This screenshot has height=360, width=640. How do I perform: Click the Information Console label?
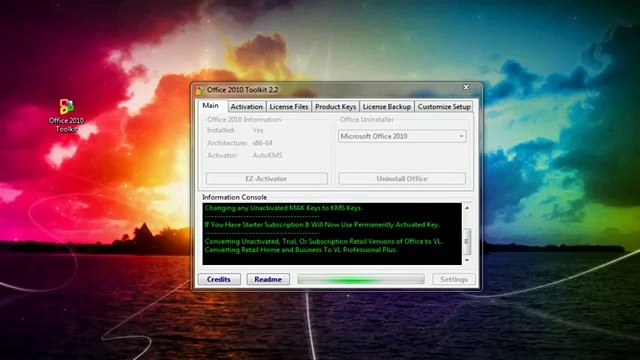coord(234,197)
